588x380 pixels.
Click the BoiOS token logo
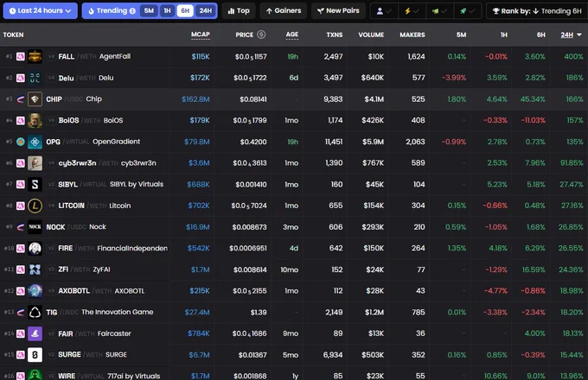click(x=35, y=121)
